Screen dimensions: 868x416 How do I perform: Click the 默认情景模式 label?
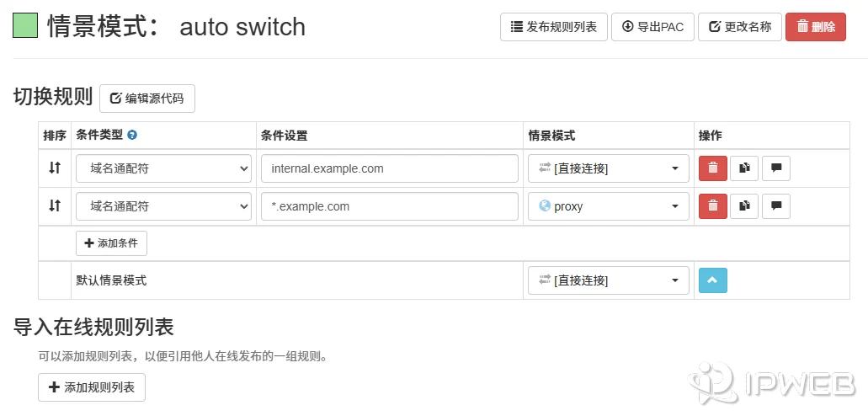[x=111, y=280]
